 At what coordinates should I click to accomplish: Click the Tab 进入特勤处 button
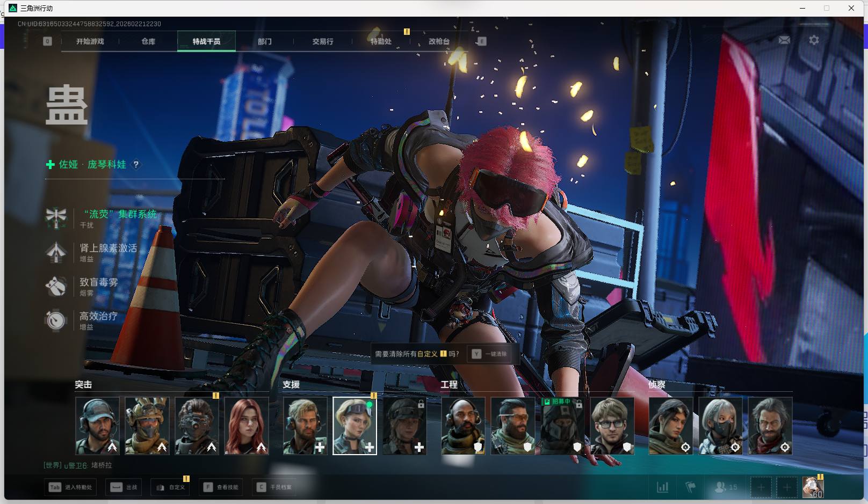[70, 487]
